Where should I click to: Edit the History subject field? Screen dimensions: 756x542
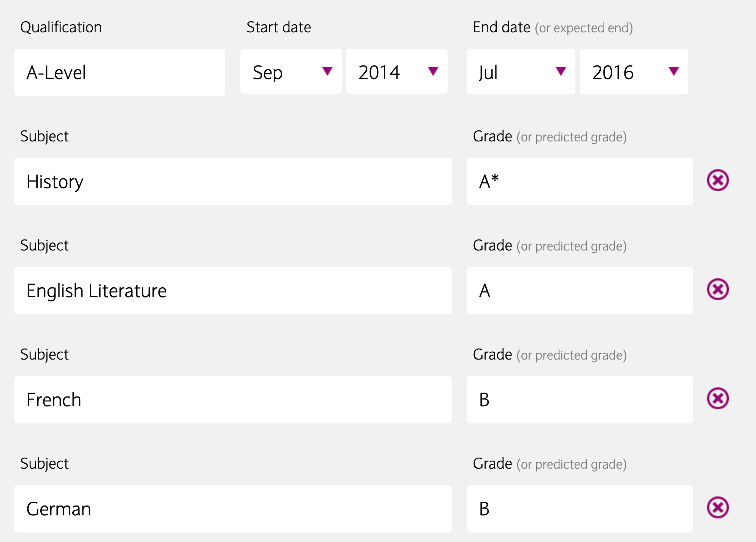point(233,182)
